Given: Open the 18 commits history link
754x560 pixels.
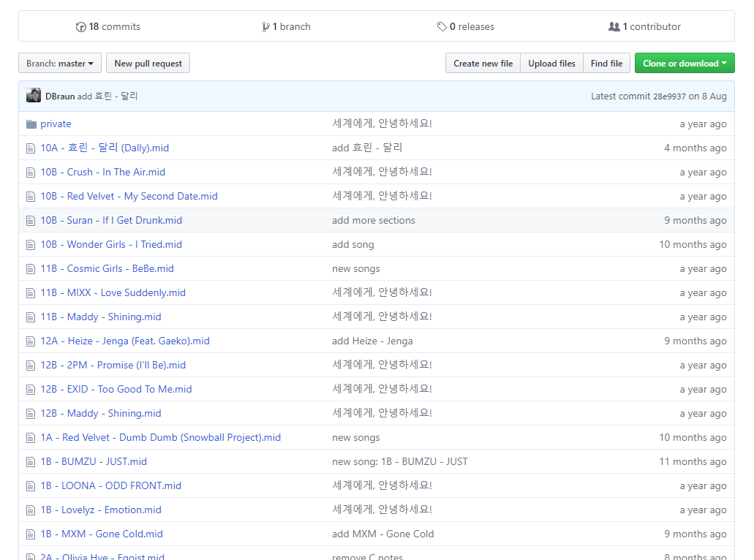Looking at the screenshot, I should point(108,26).
